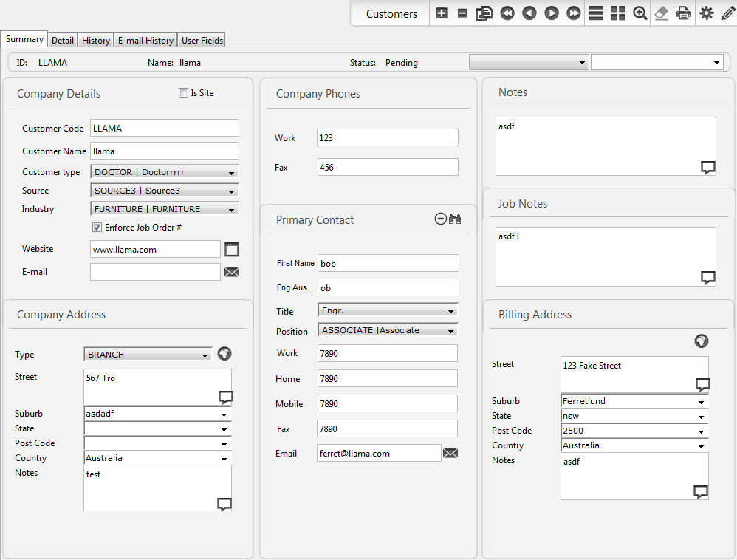
Task: Click the Website browse button
Action: (x=232, y=250)
